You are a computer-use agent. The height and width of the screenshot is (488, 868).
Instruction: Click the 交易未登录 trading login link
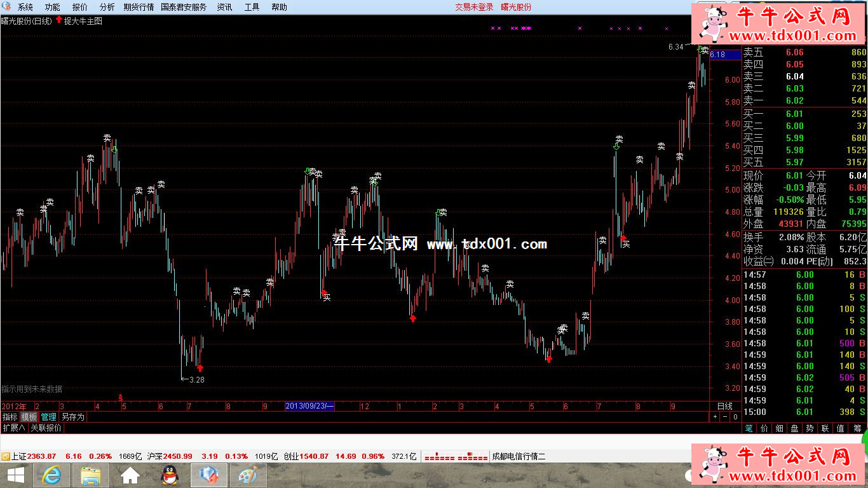(474, 7)
